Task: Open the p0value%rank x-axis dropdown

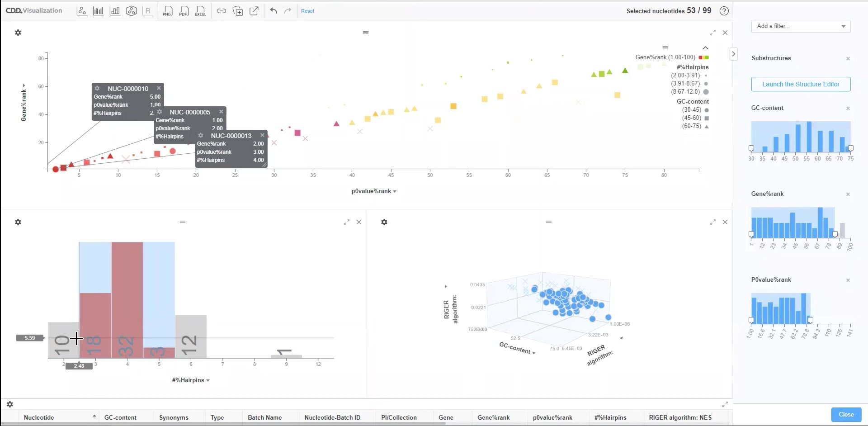Action: (x=374, y=191)
